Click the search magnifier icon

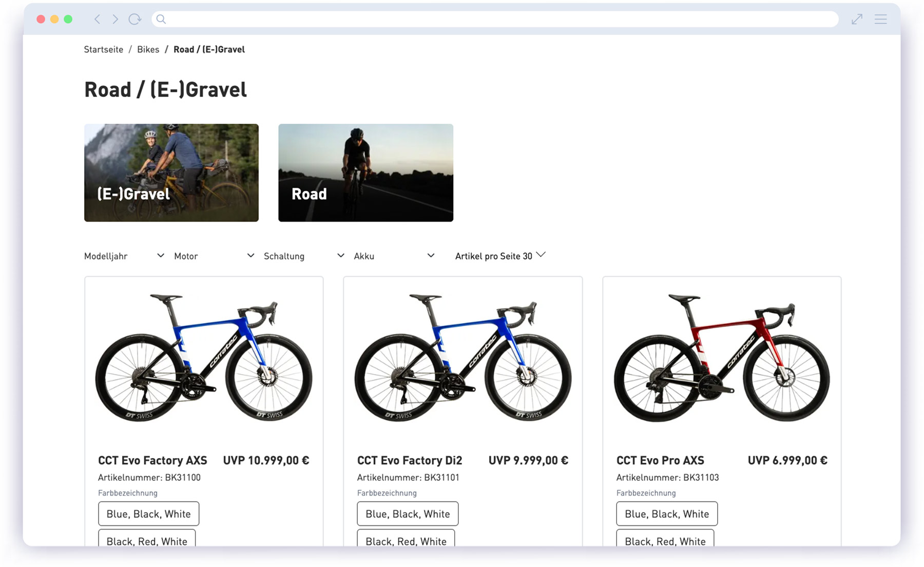(161, 20)
